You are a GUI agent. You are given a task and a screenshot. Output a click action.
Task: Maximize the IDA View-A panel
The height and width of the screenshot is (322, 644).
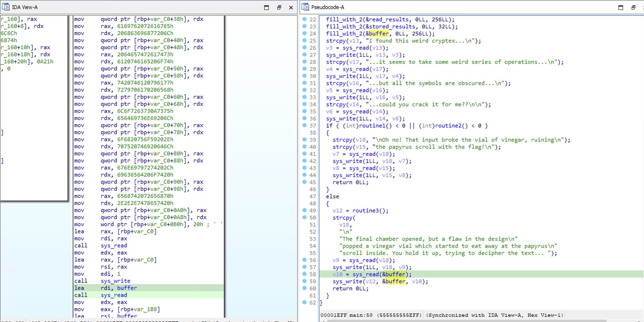(x=266, y=8)
